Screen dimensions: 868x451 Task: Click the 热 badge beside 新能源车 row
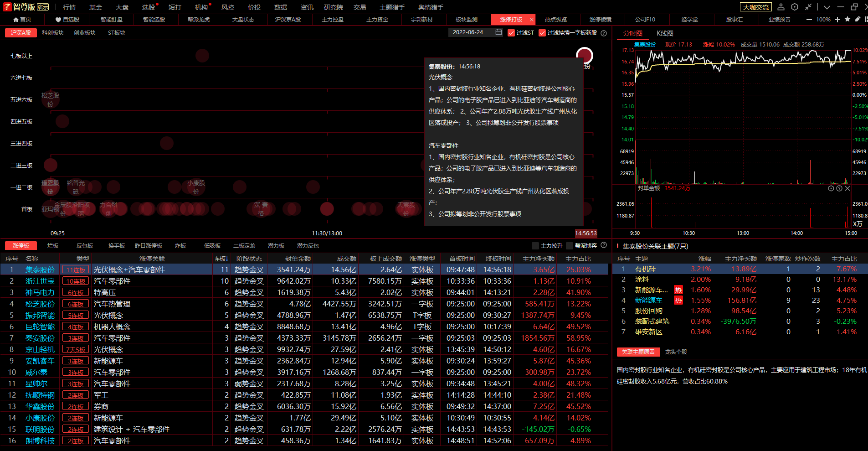[678, 300]
